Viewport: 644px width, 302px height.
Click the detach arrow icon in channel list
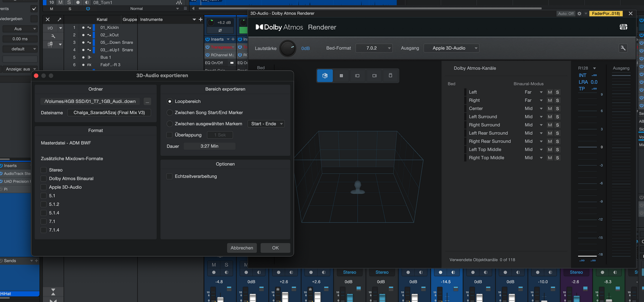point(59,20)
